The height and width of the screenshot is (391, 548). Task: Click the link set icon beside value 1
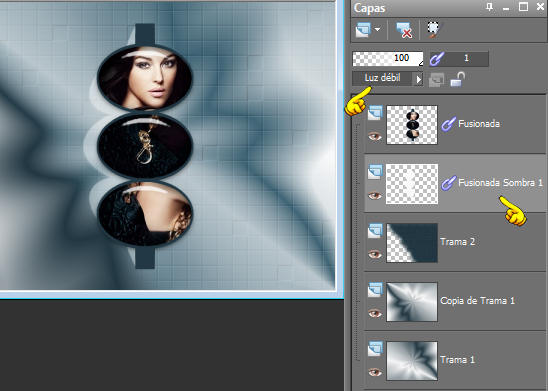[437, 59]
